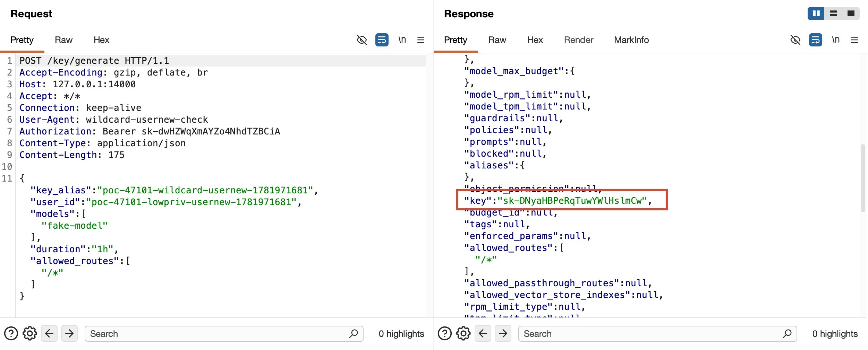
Task: Click "allowed_passthrough_routes":null line
Action: pos(558,283)
